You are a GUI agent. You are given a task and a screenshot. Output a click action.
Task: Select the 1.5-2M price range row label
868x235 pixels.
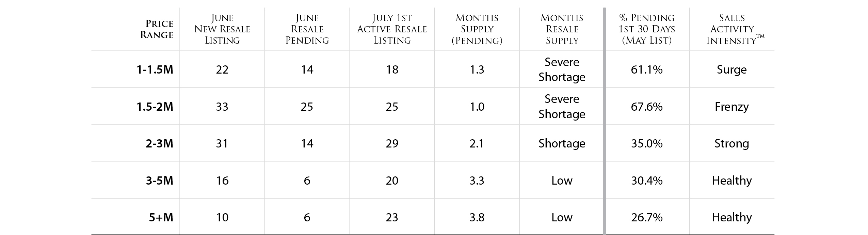155,107
